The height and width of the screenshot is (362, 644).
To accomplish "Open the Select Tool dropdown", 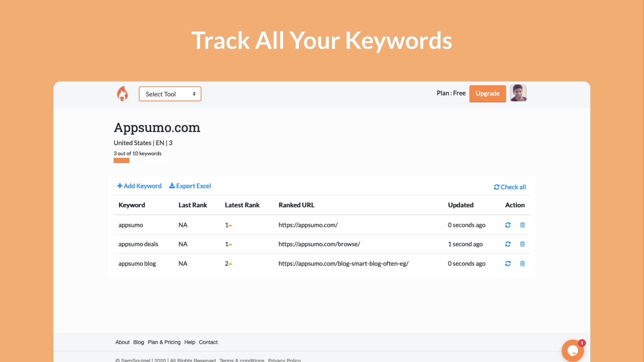I will click(170, 94).
